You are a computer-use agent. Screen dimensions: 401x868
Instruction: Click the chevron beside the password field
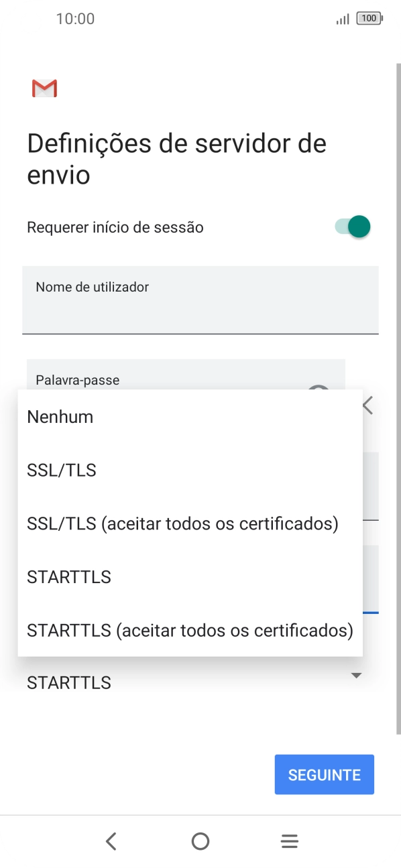(367, 406)
